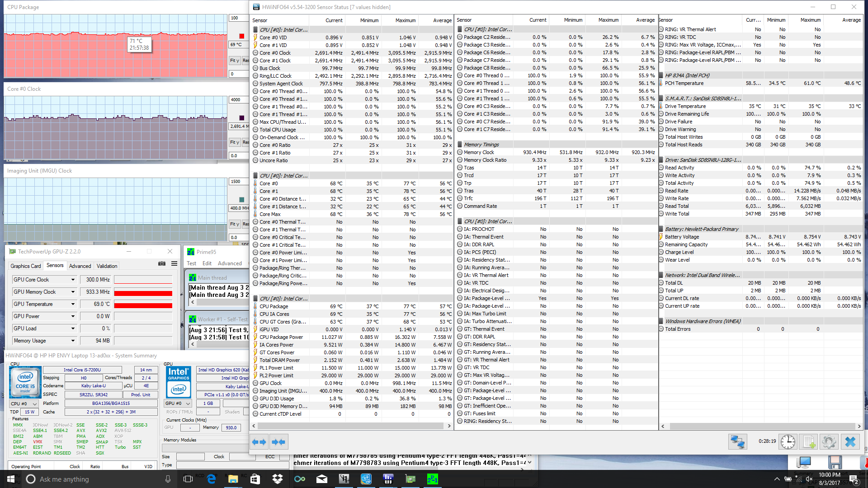
Task: Click the Cortana microphone icon
Action: click(x=168, y=479)
